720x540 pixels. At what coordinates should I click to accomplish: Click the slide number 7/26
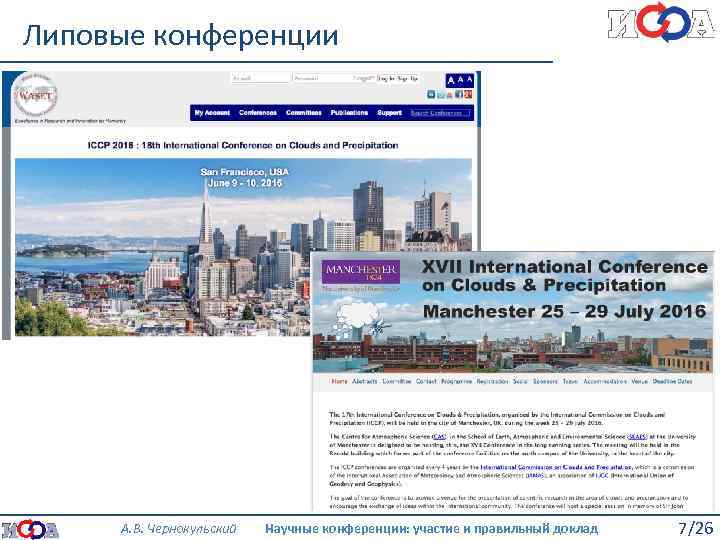click(696, 528)
